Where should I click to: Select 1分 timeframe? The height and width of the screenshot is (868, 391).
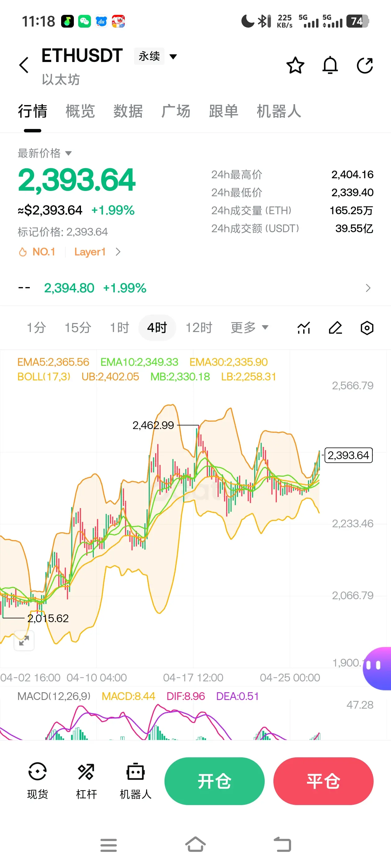point(36,328)
